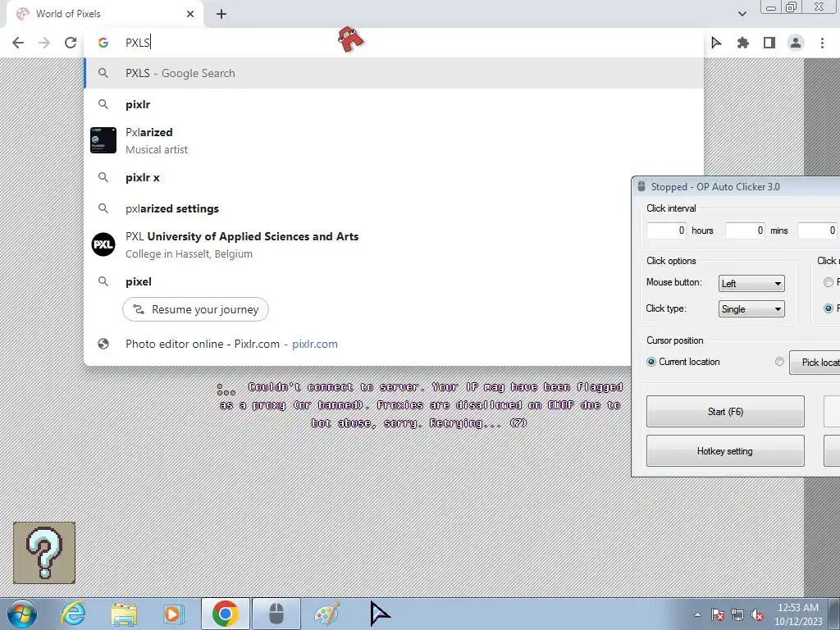Image resolution: width=840 pixels, height=630 pixels.
Task: Open the Chrome three-dot menu
Action: tap(822, 43)
